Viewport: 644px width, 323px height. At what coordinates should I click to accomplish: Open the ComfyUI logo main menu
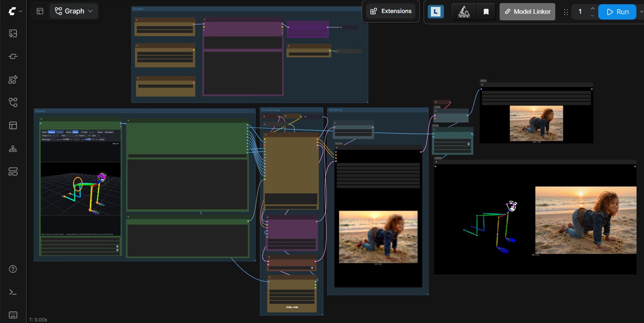coord(12,12)
